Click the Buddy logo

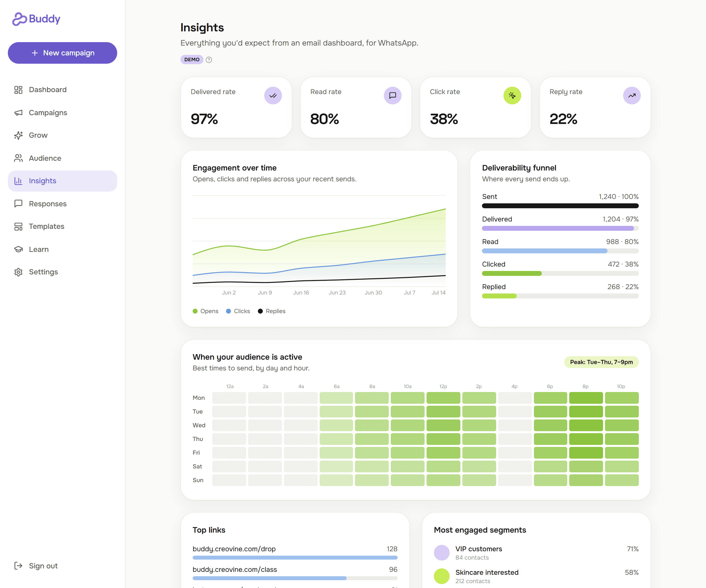coord(36,19)
